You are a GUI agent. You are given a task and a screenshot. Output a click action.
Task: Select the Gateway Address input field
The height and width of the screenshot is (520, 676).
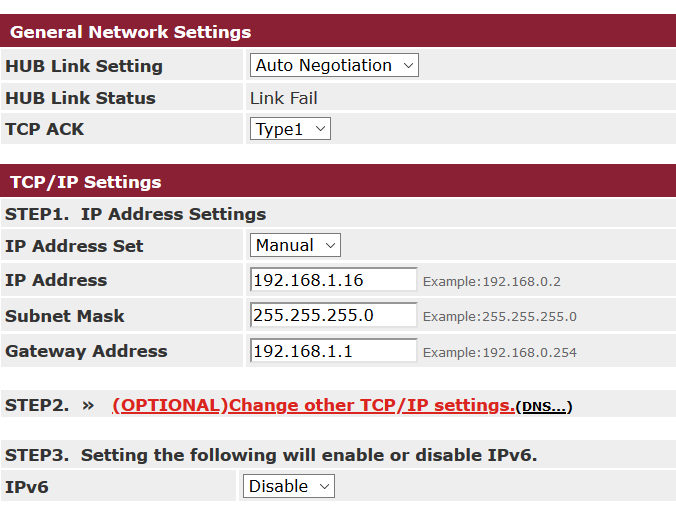333,351
